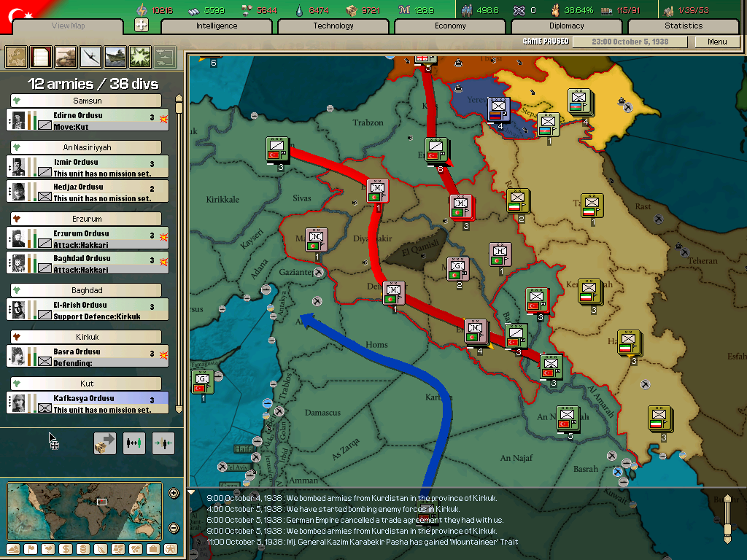This screenshot has width=747, height=560.
Task: Open the game Menu button
Action: pyautogui.click(x=717, y=42)
